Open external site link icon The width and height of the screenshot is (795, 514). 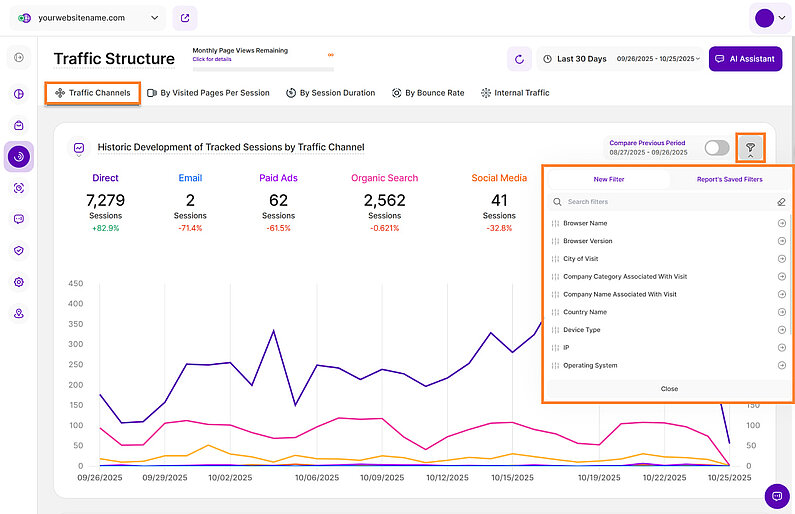[184, 18]
